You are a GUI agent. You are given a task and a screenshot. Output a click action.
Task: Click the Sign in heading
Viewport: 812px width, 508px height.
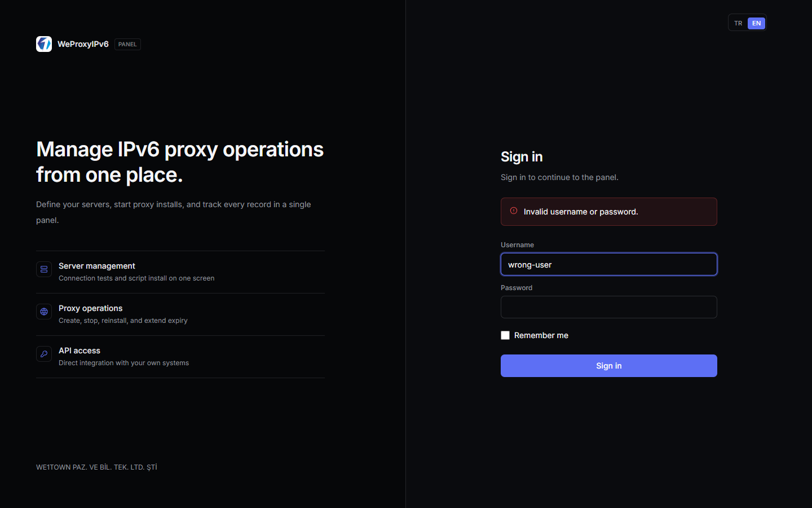click(522, 157)
